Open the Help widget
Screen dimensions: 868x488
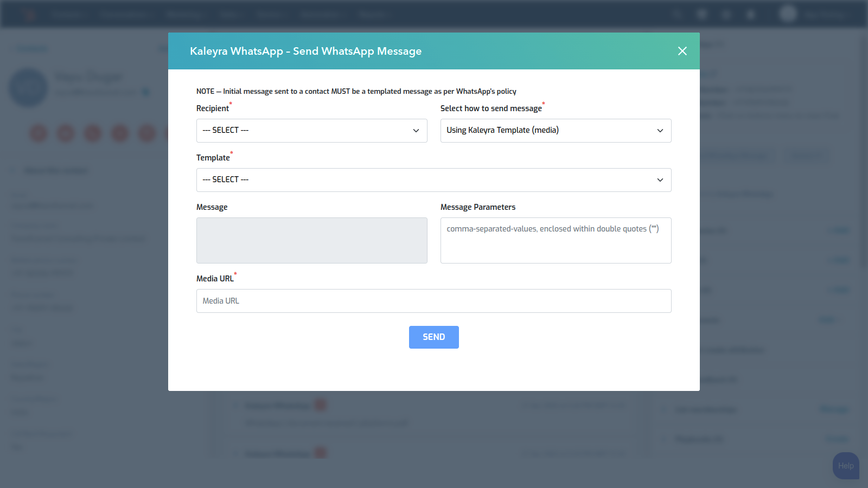click(x=846, y=466)
